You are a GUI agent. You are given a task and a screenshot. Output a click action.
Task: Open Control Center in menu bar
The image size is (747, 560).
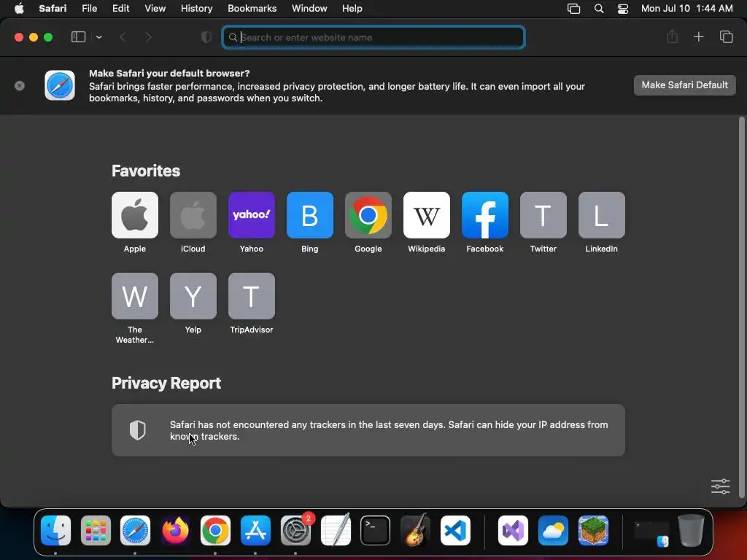coord(623,9)
